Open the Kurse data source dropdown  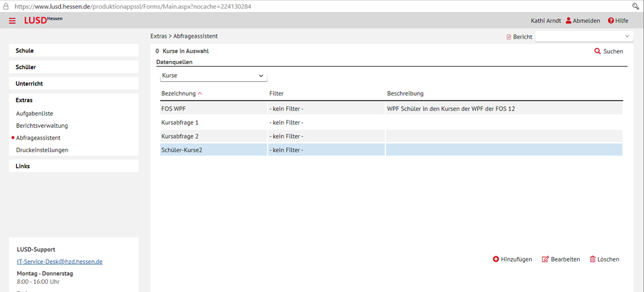(214, 76)
